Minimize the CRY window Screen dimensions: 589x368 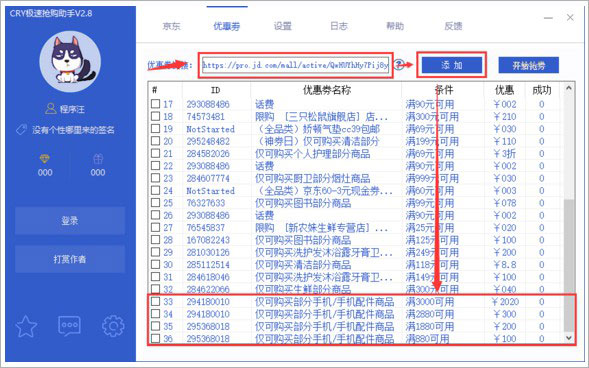pos(548,18)
